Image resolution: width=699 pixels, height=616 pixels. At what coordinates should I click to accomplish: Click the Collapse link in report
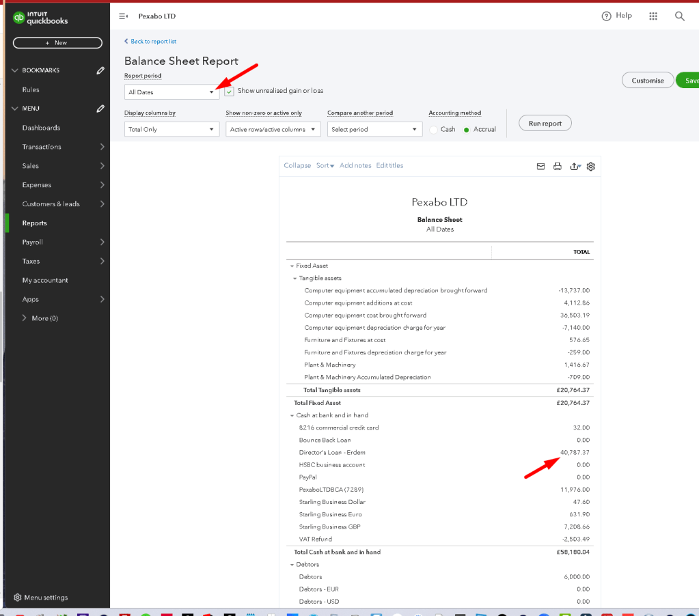(x=297, y=165)
